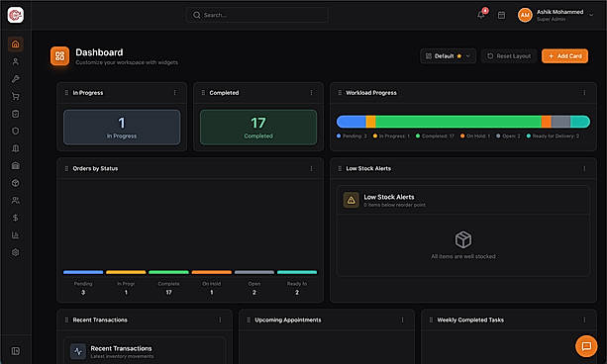This screenshot has width=607, height=364.
Task: Open Low Stock Alerts card options menu
Action: (x=584, y=168)
